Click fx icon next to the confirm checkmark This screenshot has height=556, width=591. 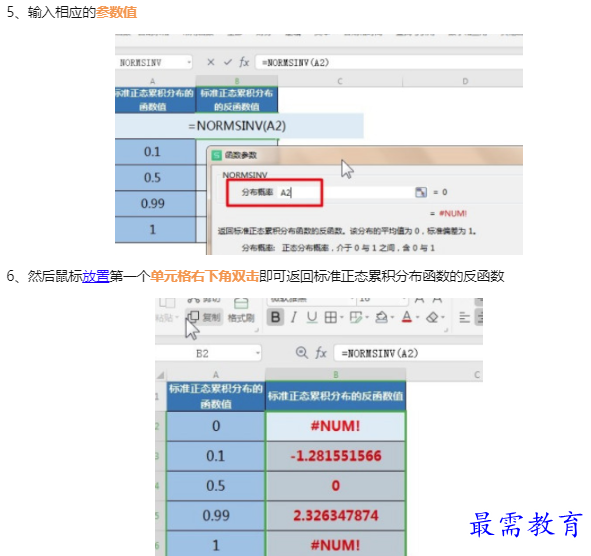pyautogui.click(x=244, y=62)
